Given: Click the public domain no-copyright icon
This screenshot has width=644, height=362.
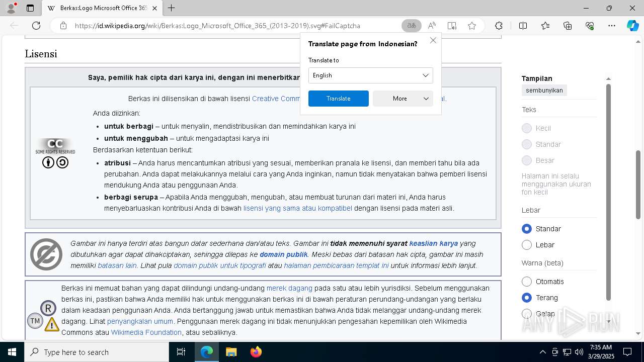Looking at the screenshot, I should (46, 254).
